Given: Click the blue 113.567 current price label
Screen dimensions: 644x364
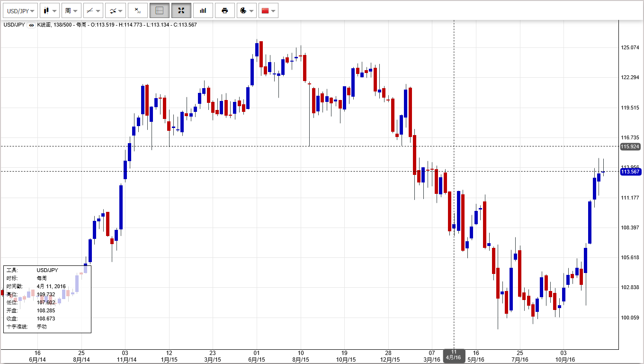Looking at the screenshot, I should click(630, 172).
